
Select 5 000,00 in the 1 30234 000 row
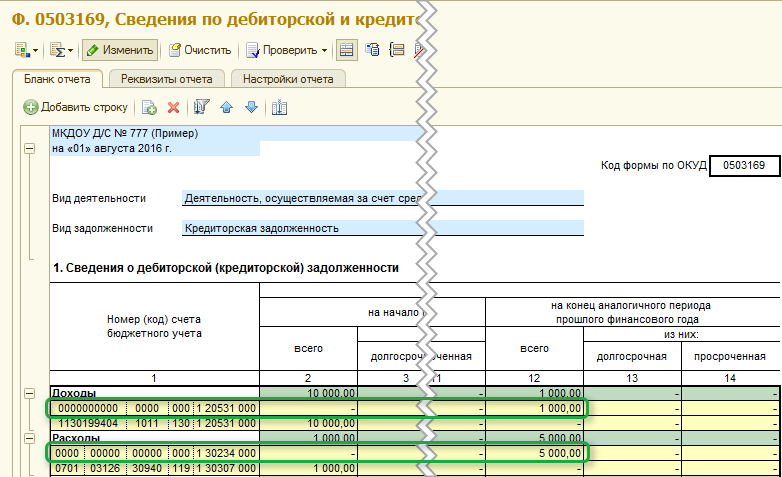(534, 454)
